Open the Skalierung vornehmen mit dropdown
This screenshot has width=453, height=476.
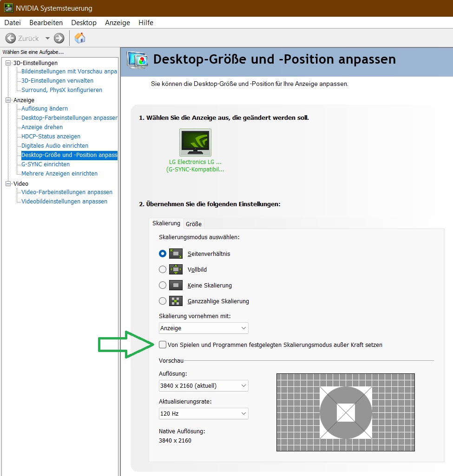point(203,328)
